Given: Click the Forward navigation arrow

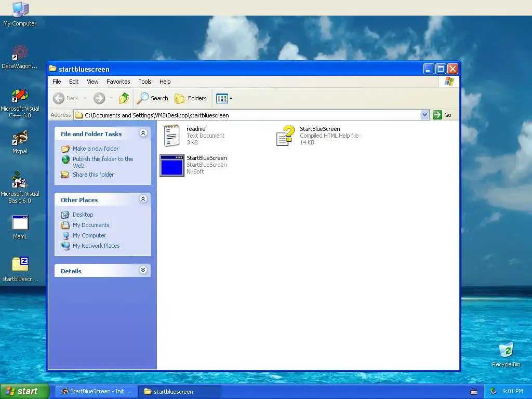Looking at the screenshot, I should tap(99, 98).
